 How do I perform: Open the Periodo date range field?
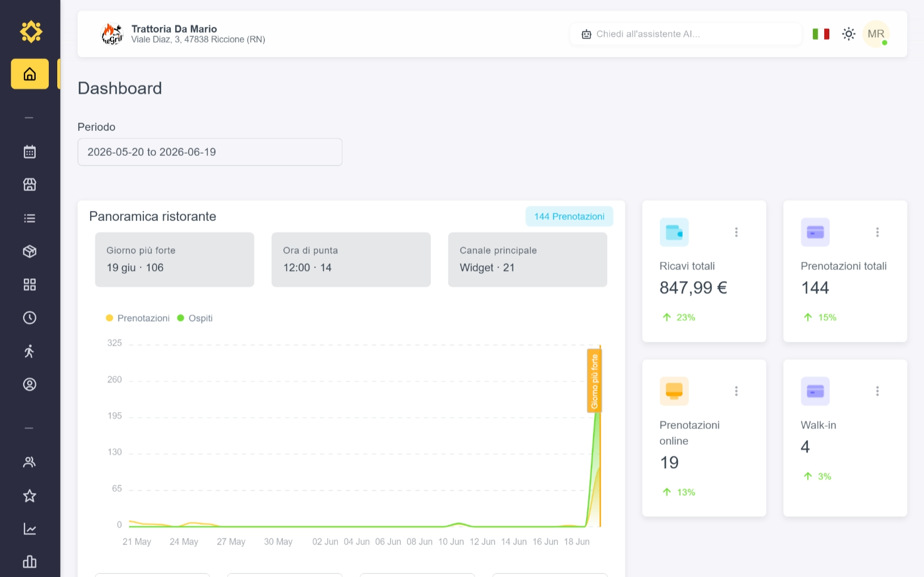pyautogui.click(x=210, y=152)
